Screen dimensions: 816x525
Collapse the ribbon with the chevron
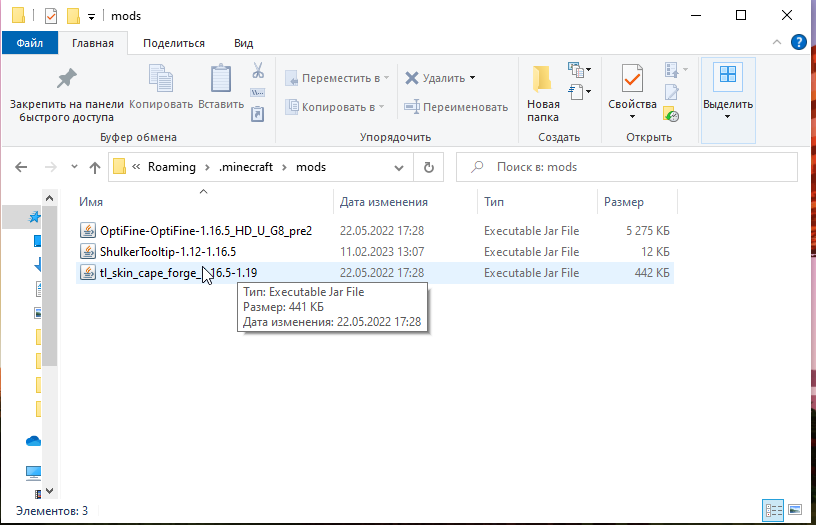[777, 42]
